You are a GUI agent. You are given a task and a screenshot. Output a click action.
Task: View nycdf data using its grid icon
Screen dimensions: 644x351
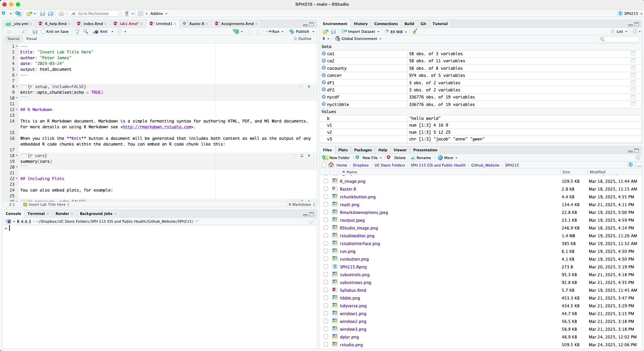coord(633,97)
